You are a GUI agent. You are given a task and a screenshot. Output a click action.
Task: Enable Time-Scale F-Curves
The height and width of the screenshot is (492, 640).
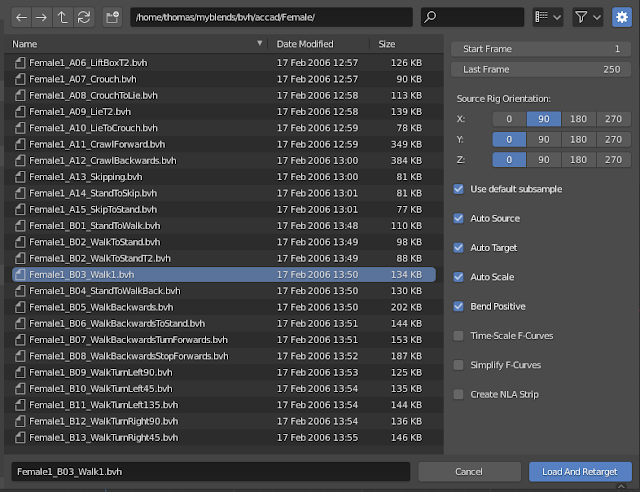click(458, 336)
